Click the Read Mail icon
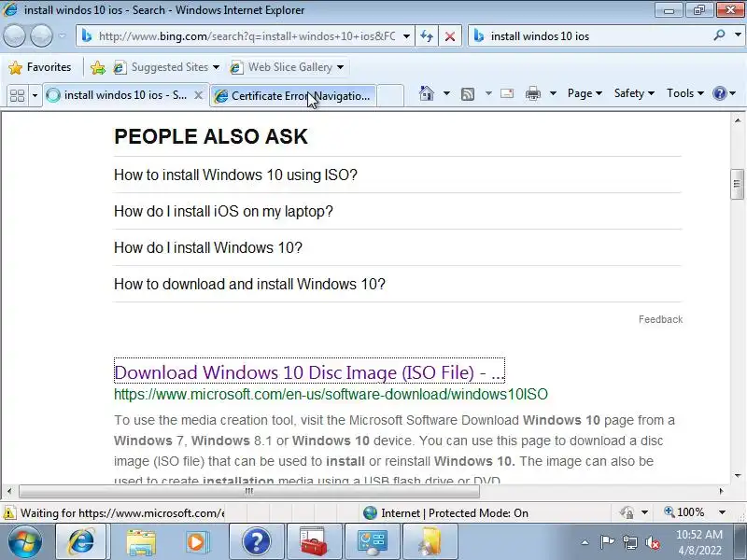Viewport: 747px width, 560px height. pyautogui.click(x=507, y=93)
